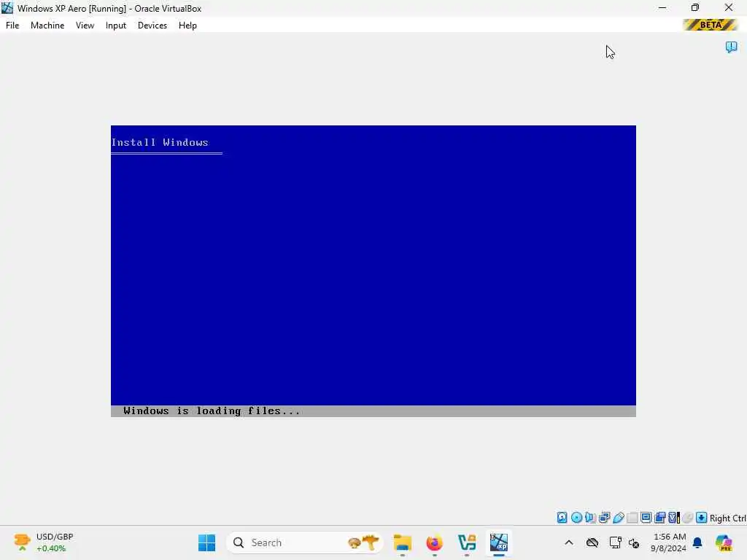Click the VirtualBox icon in title bar
This screenshot has height=560, width=747.
[x=7, y=8]
